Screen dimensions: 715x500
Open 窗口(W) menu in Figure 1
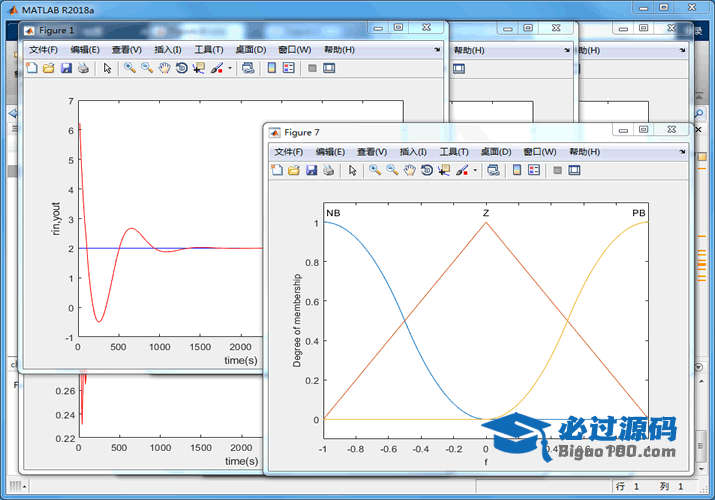(x=295, y=50)
